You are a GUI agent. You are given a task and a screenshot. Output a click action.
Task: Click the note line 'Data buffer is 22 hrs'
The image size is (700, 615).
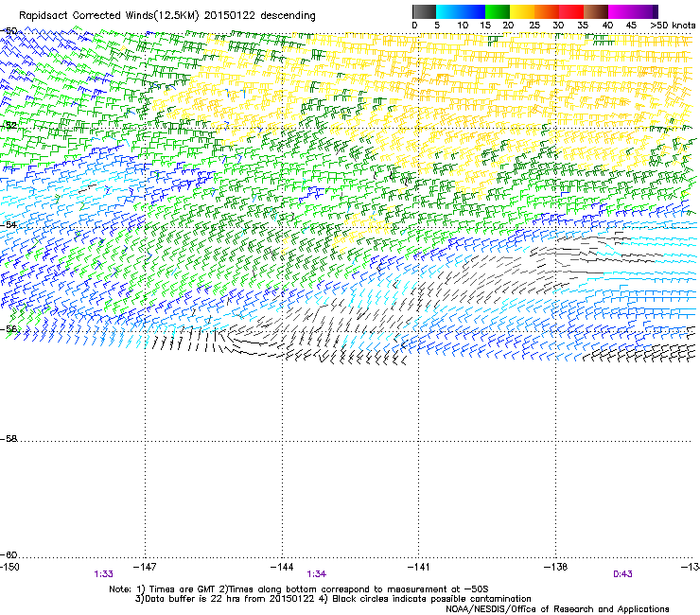333,599
